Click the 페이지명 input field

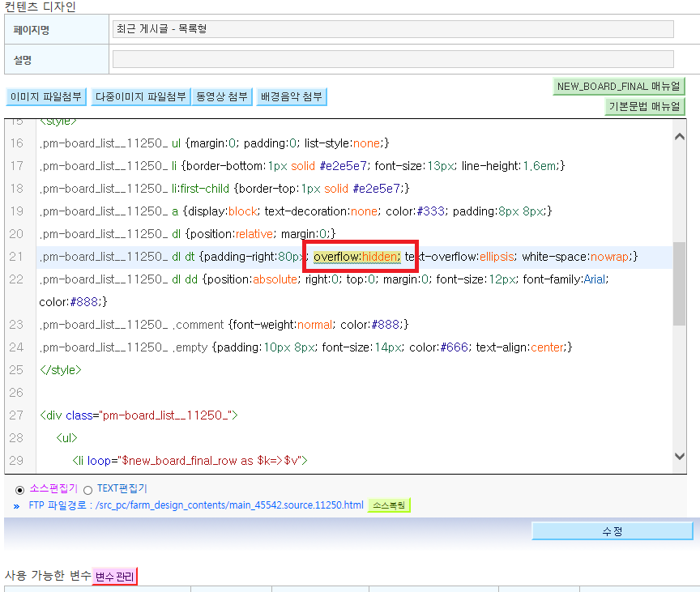point(393,29)
